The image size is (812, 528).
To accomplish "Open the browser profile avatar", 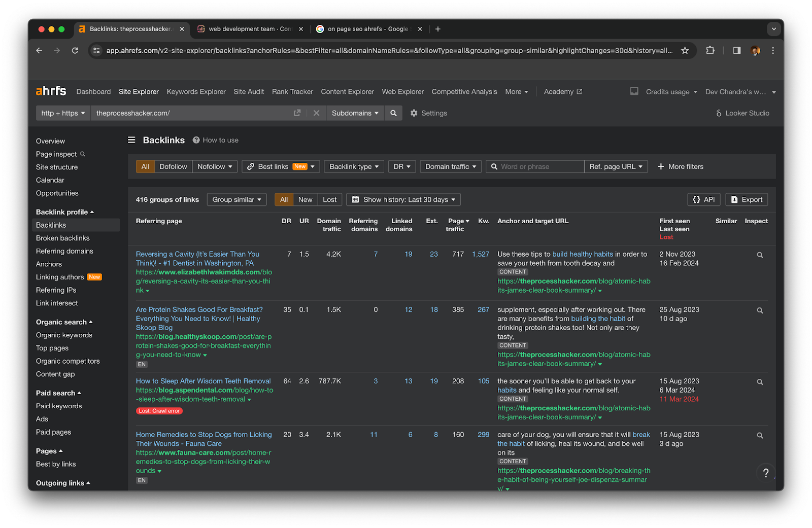I will [x=755, y=50].
